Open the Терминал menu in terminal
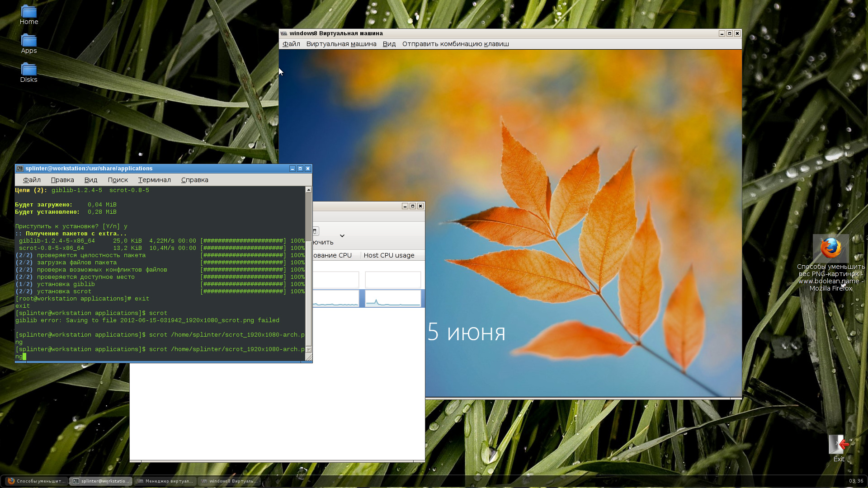Screen dimensions: 868x488 [x=154, y=180]
